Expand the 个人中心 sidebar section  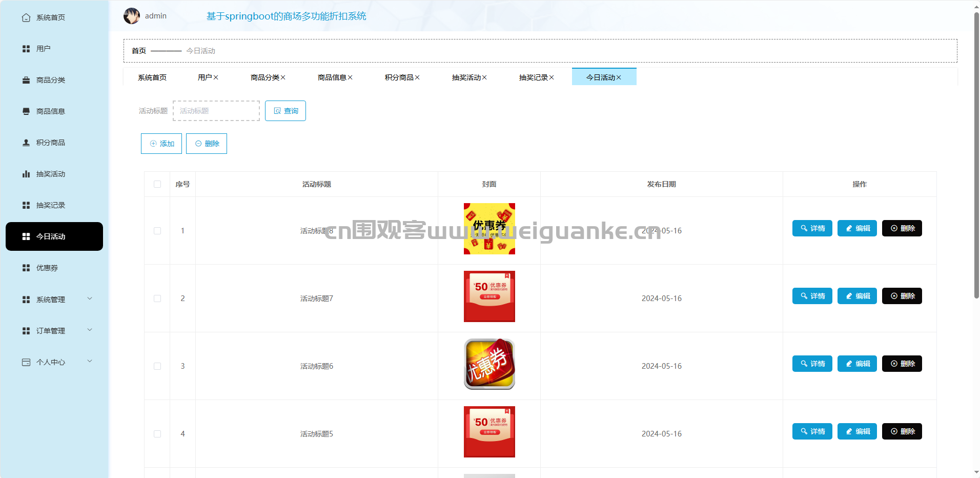click(x=90, y=362)
